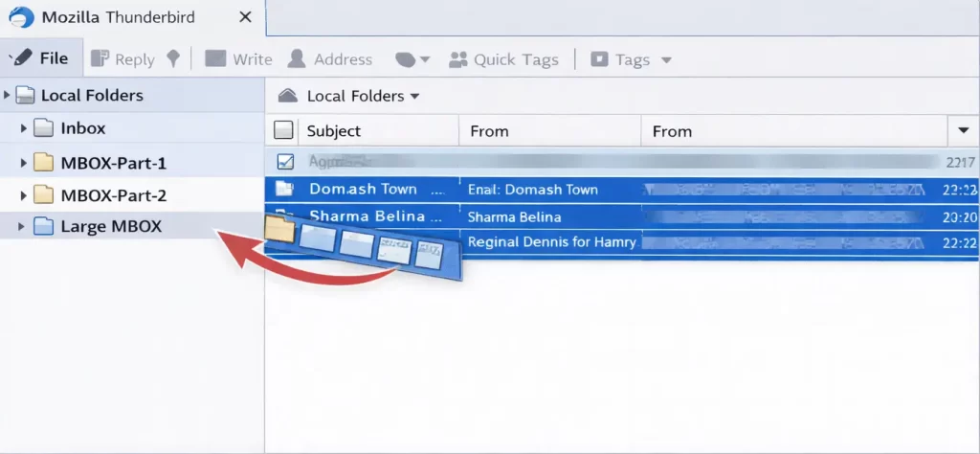Viewport: 980px width, 454px height.
Task: Expand the Large MBOX folder arrow
Action: coord(22,226)
